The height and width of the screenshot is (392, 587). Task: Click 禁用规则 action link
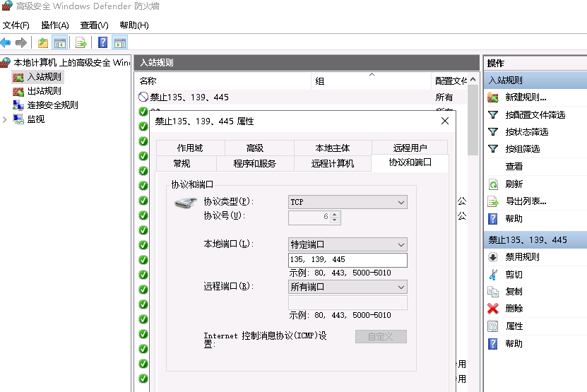click(522, 257)
